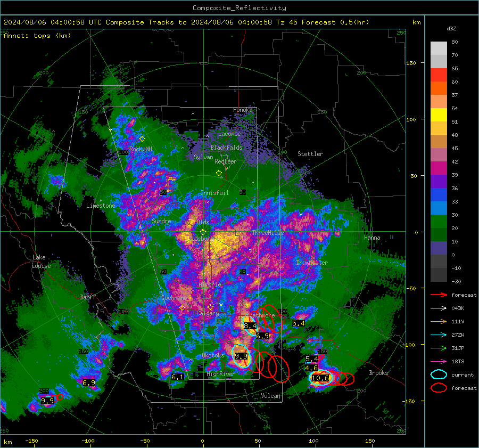479x448 pixels.
Task: Click the Sylvan label
Action: coord(203,157)
